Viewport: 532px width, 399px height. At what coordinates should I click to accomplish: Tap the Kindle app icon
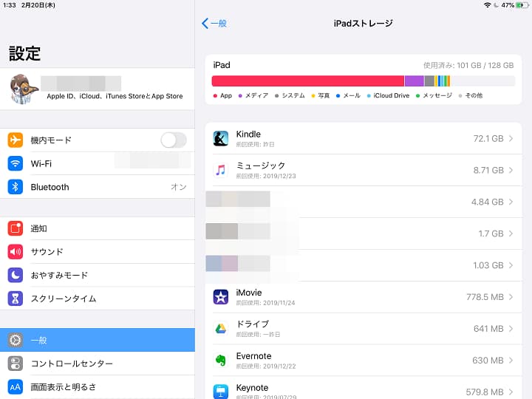(220, 138)
